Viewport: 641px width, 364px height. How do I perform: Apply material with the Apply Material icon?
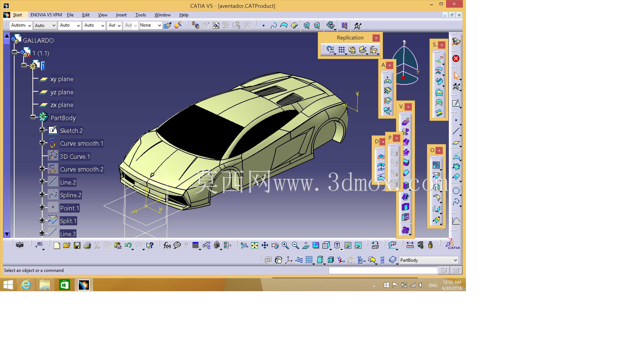pos(375,245)
